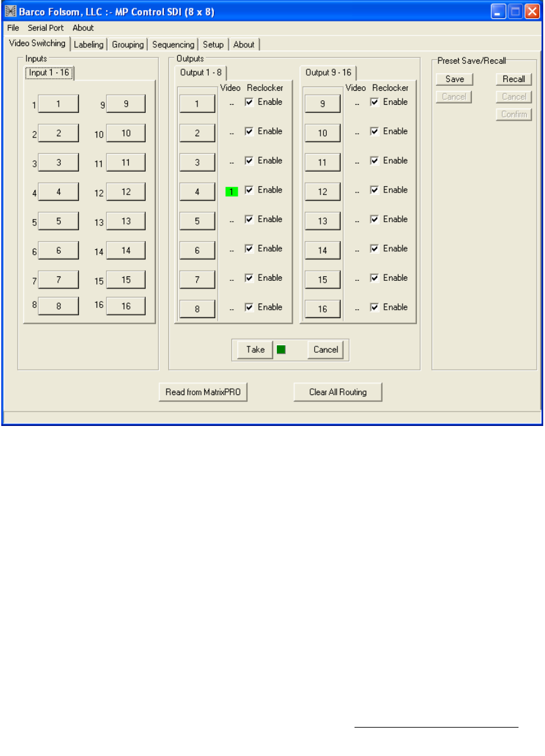Choose output button 4
The width and height of the screenshot is (545, 756).
pyautogui.click(x=197, y=192)
